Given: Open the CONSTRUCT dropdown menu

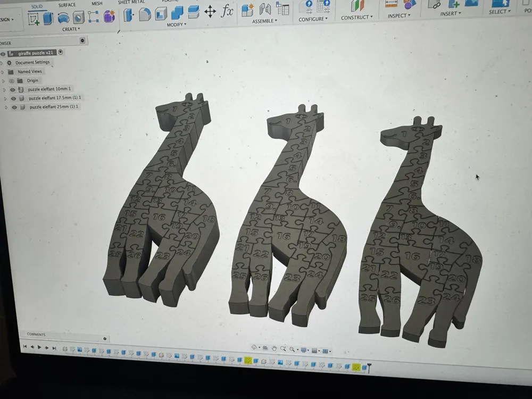Looking at the screenshot, I should [357, 18].
